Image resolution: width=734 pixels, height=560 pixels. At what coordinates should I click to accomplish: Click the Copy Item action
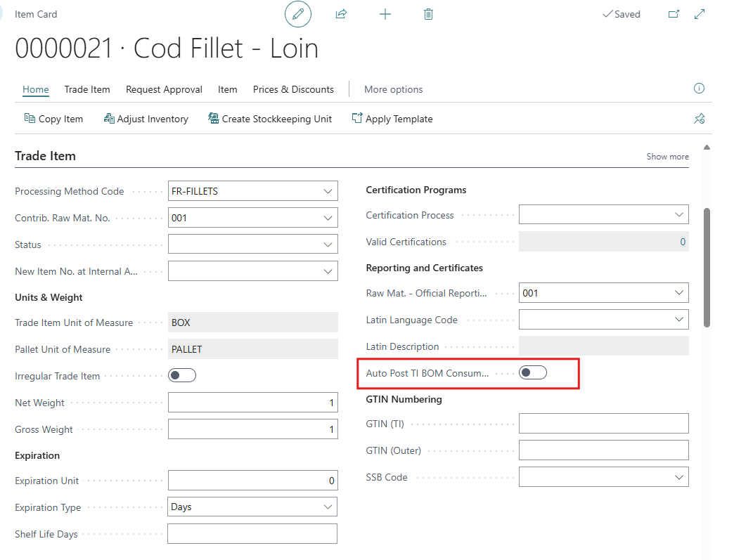click(54, 119)
